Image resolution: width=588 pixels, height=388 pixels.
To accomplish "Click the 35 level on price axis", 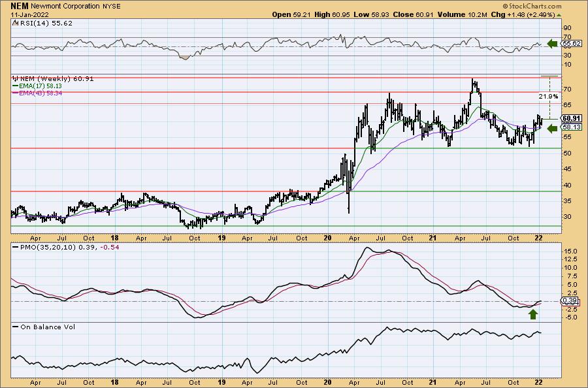I will click(x=567, y=201).
